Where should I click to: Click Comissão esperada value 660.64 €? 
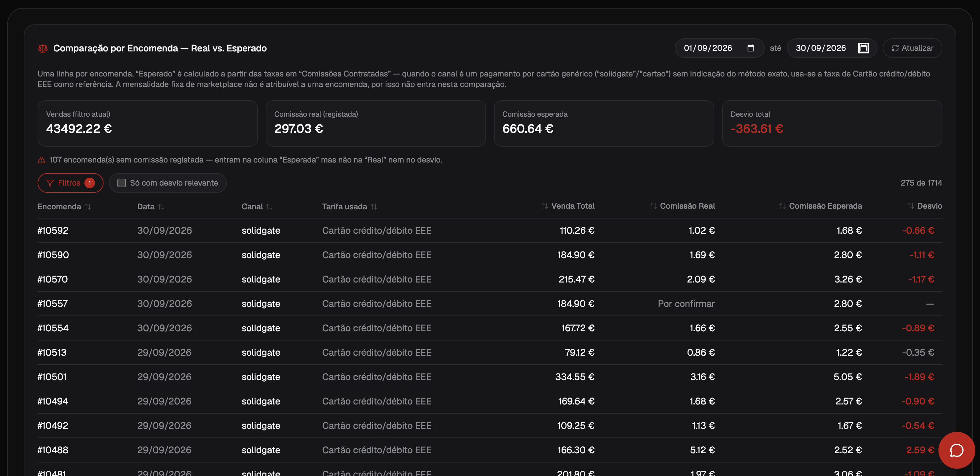coord(528,129)
